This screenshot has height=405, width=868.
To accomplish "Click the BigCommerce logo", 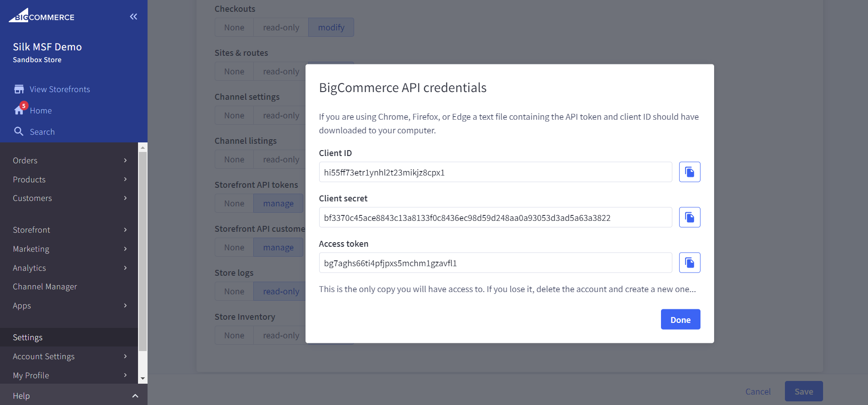I will point(41,16).
